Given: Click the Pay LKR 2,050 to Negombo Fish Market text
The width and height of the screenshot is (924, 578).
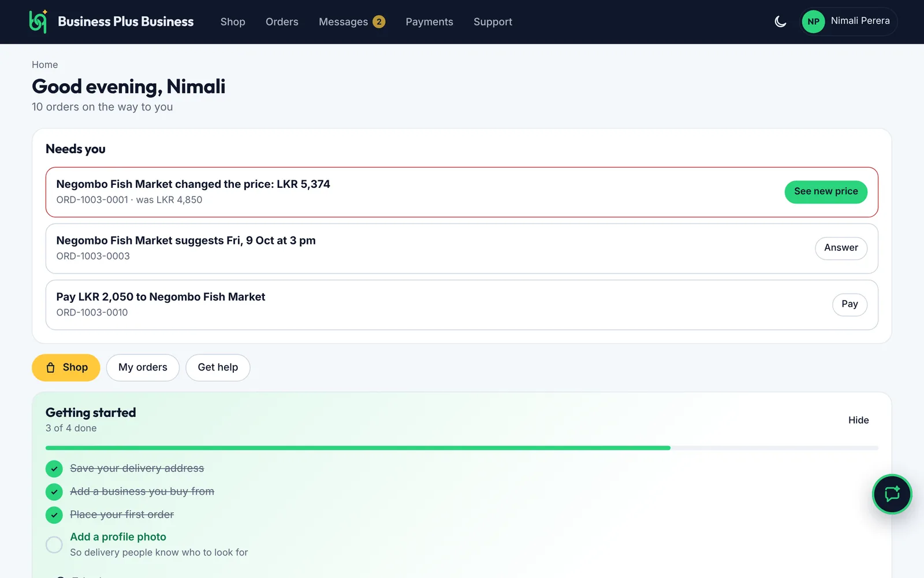Looking at the screenshot, I should point(161,297).
